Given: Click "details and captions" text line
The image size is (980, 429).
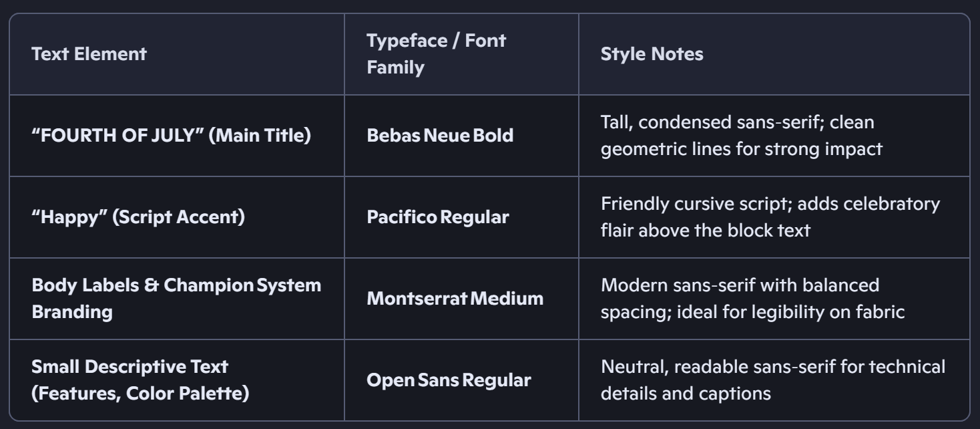Looking at the screenshot, I should [686, 394].
